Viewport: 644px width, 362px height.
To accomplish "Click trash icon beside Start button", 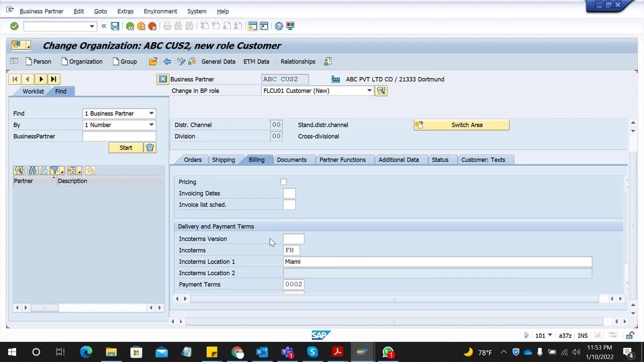I will click(x=150, y=148).
